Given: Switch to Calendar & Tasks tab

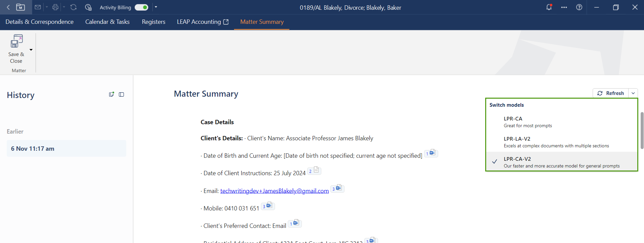Looking at the screenshot, I should 107,22.
